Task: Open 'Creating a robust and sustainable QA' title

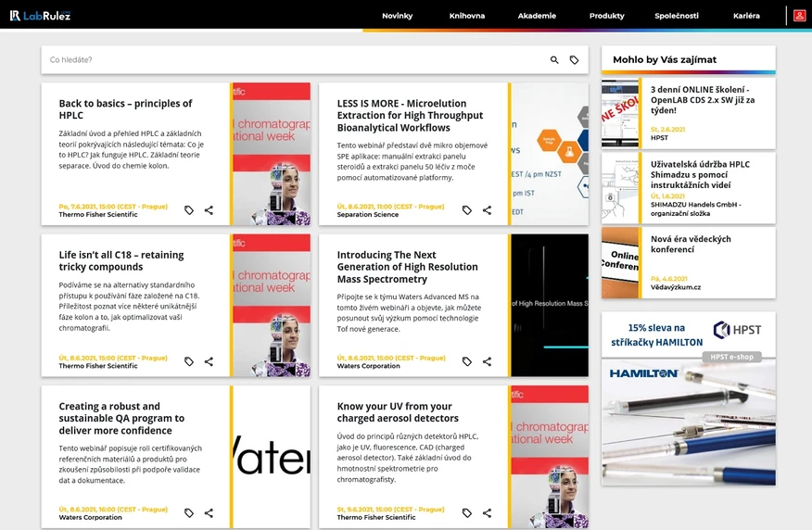Action: pos(121,418)
